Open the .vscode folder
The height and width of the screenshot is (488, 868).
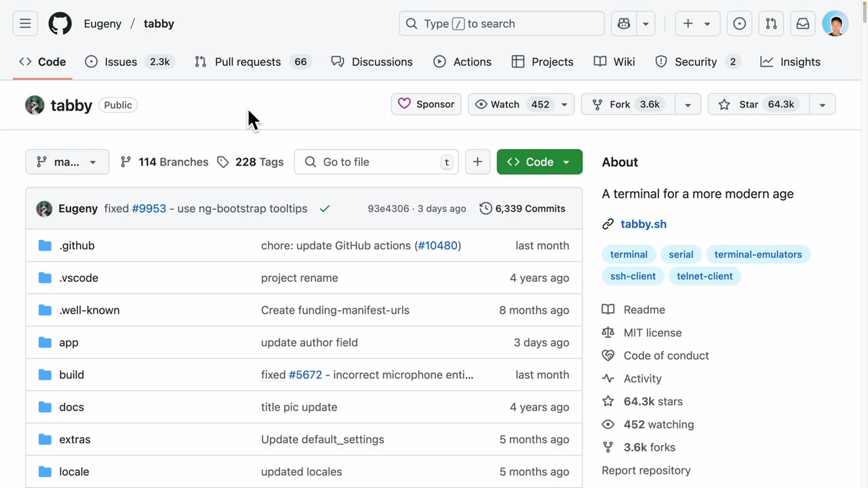[79, 278]
